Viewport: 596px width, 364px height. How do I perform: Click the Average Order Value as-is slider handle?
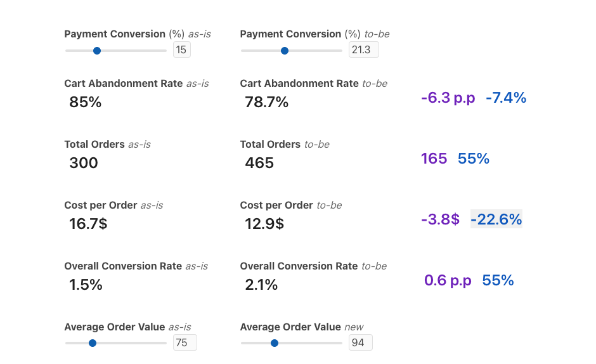coord(93,343)
